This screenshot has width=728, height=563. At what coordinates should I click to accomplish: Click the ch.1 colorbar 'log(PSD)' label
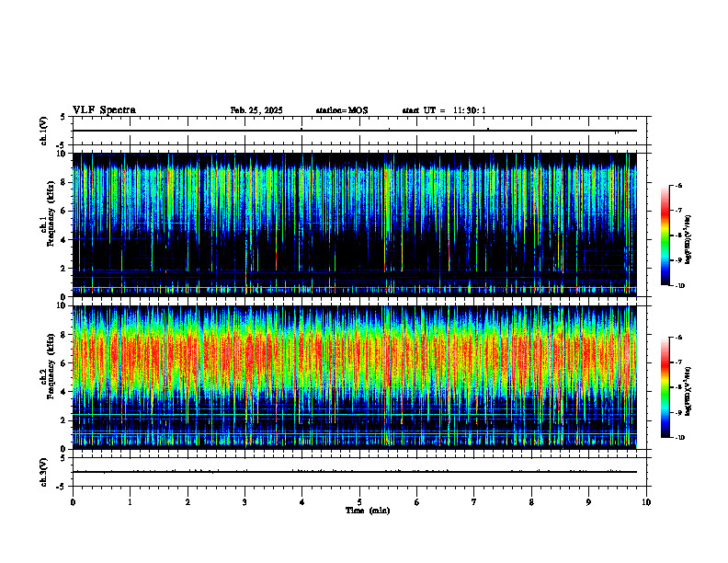click(x=688, y=239)
